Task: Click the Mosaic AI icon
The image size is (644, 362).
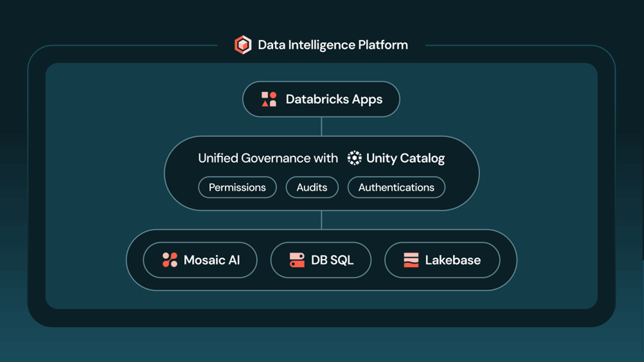Action: (170, 260)
